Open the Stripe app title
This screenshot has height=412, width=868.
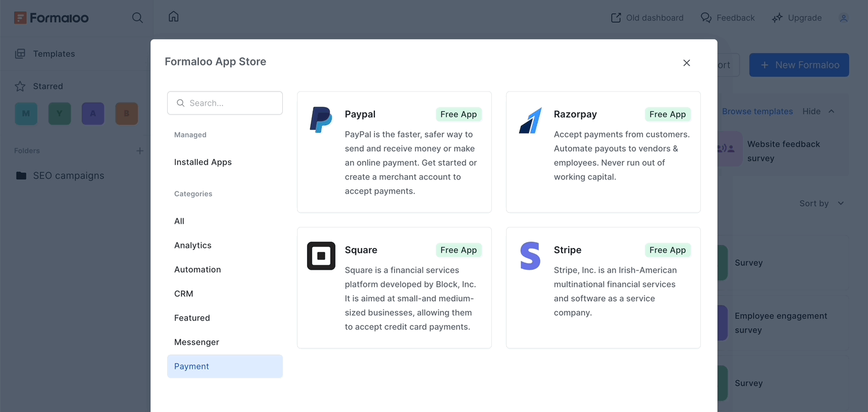567,250
